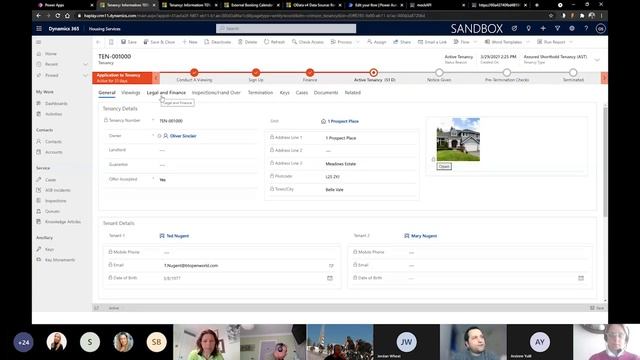Share this record
The image size is (640, 360).
tap(402, 42)
